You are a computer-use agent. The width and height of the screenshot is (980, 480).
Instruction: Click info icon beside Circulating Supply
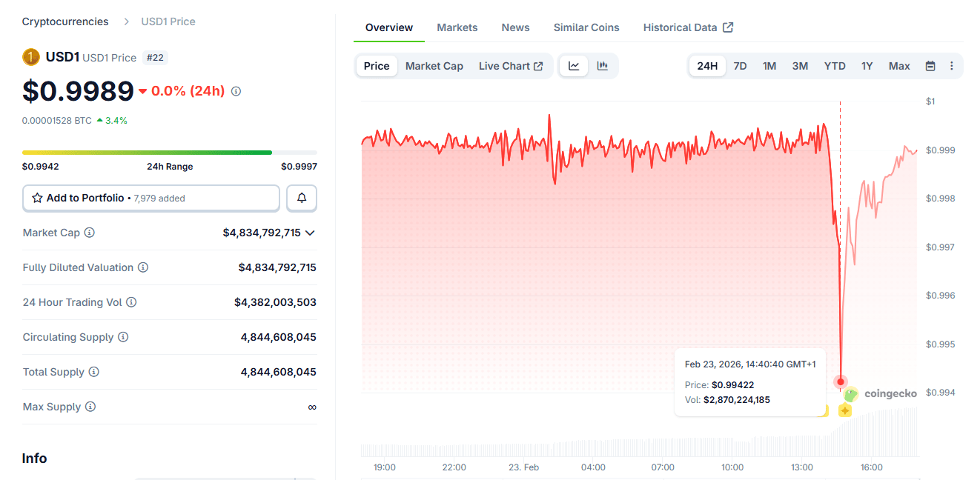pyautogui.click(x=123, y=337)
